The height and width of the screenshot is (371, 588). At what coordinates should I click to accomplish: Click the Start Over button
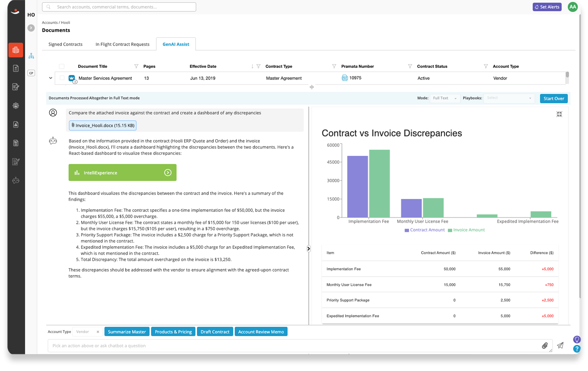(554, 98)
